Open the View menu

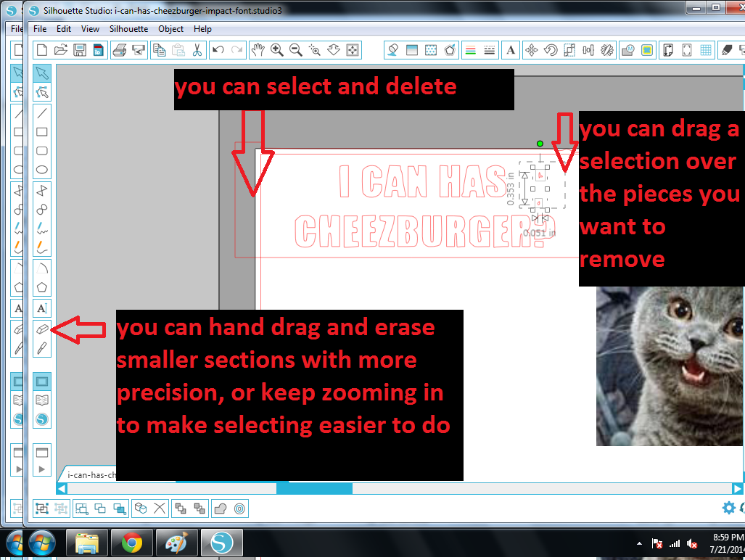click(90, 29)
